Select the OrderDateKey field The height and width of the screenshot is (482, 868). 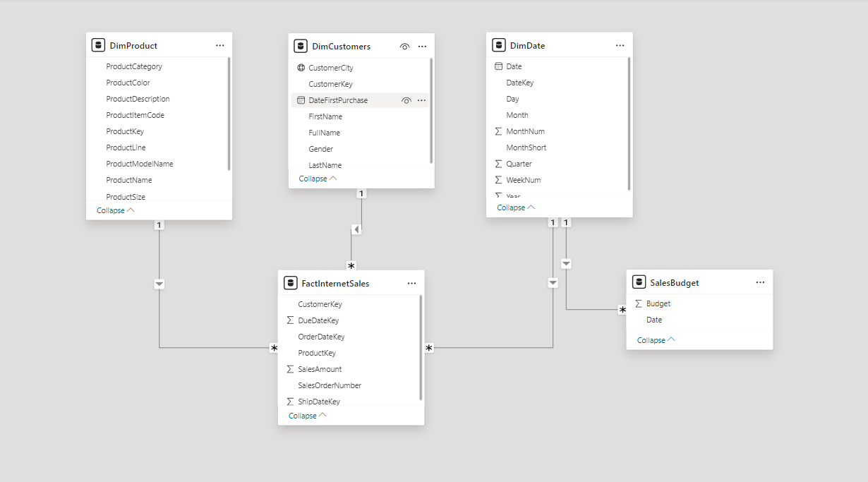pyautogui.click(x=321, y=337)
